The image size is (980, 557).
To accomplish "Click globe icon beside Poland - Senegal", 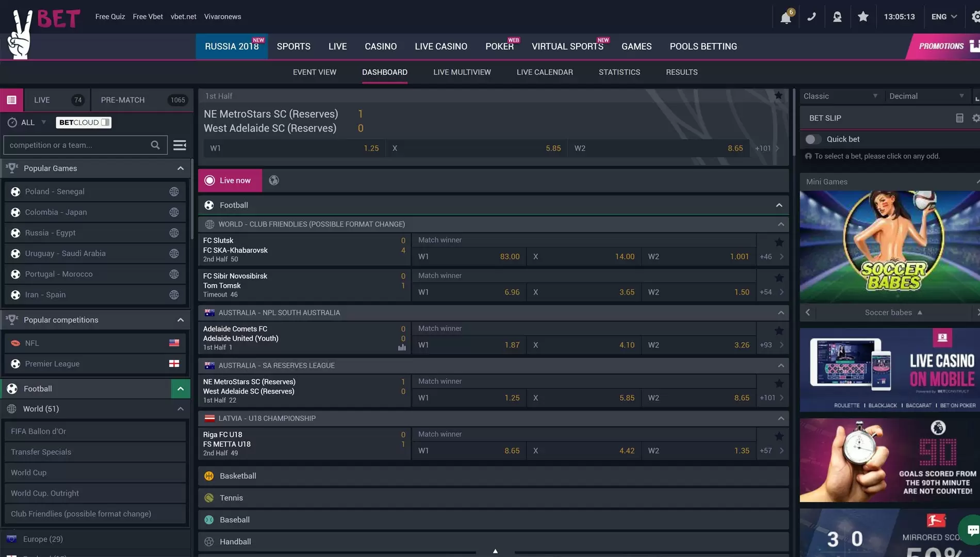I will pyautogui.click(x=174, y=191).
